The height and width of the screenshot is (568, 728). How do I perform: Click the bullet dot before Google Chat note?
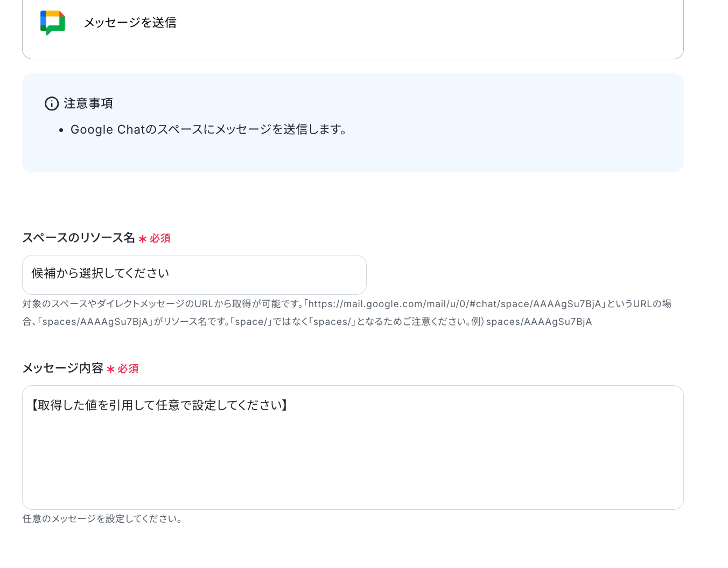[61, 130]
